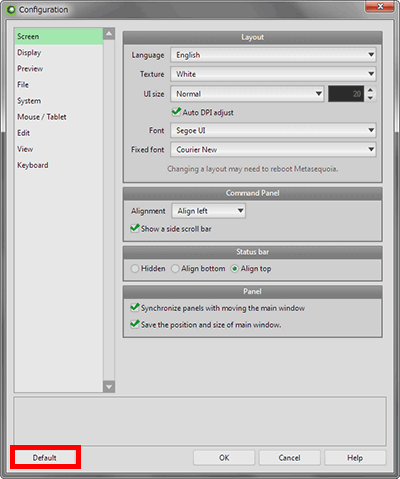Image resolution: width=400 pixels, height=479 pixels.
Task: Toggle the Auto DPI adjust checkbox
Action: 176,112
